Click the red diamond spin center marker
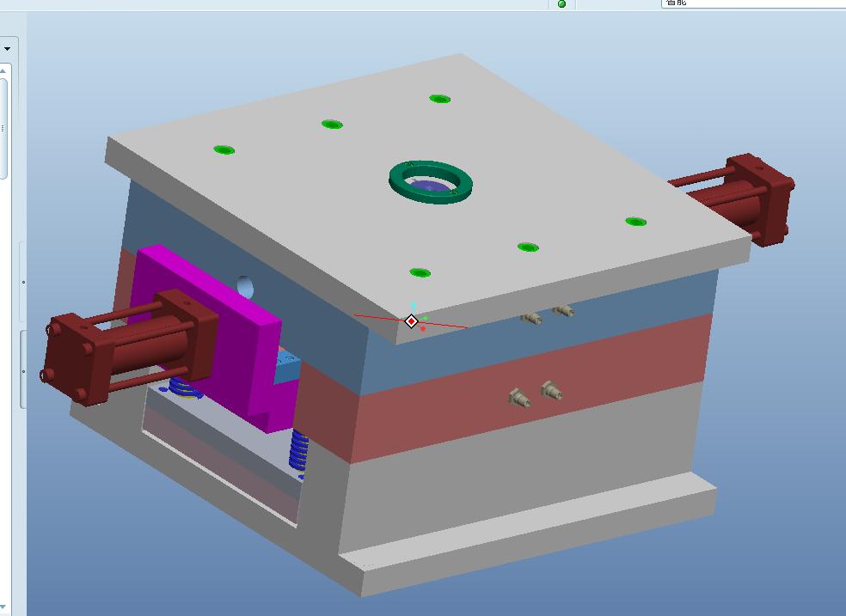 [411, 321]
